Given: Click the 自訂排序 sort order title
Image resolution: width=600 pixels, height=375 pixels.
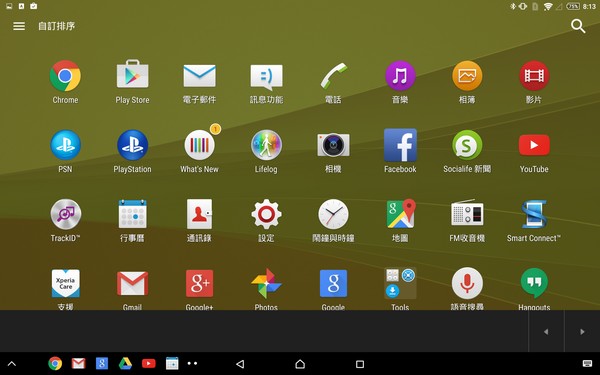Looking at the screenshot, I should pyautogui.click(x=57, y=26).
